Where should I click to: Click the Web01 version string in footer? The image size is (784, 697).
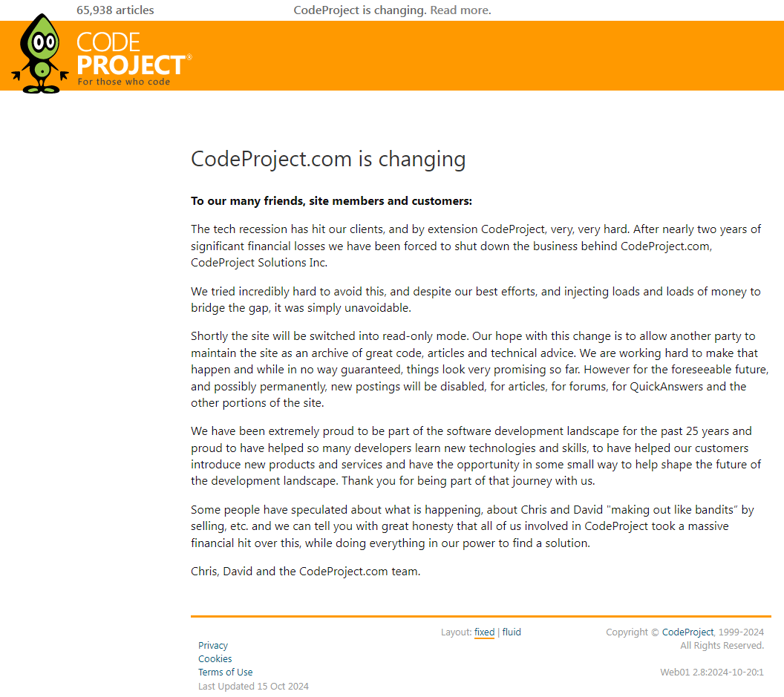pyautogui.click(x=712, y=673)
